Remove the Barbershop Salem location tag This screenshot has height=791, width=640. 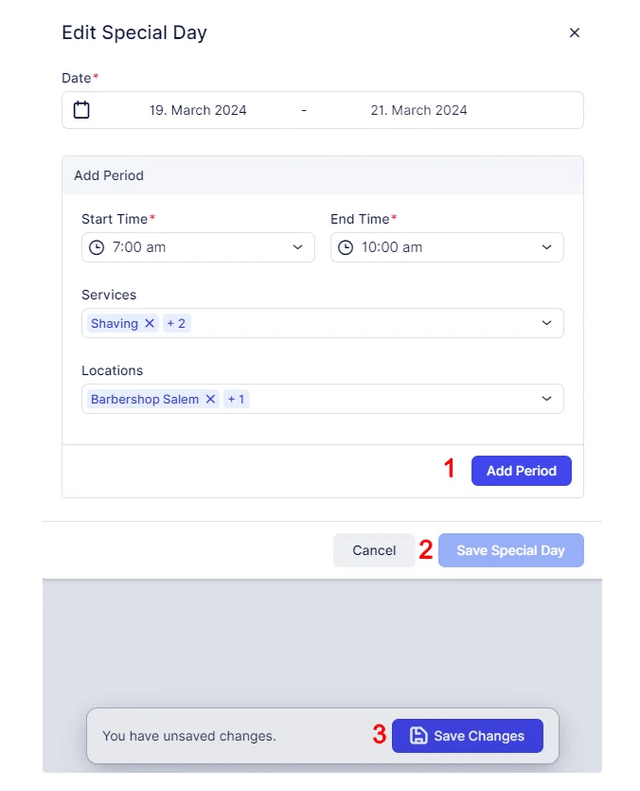click(x=210, y=399)
